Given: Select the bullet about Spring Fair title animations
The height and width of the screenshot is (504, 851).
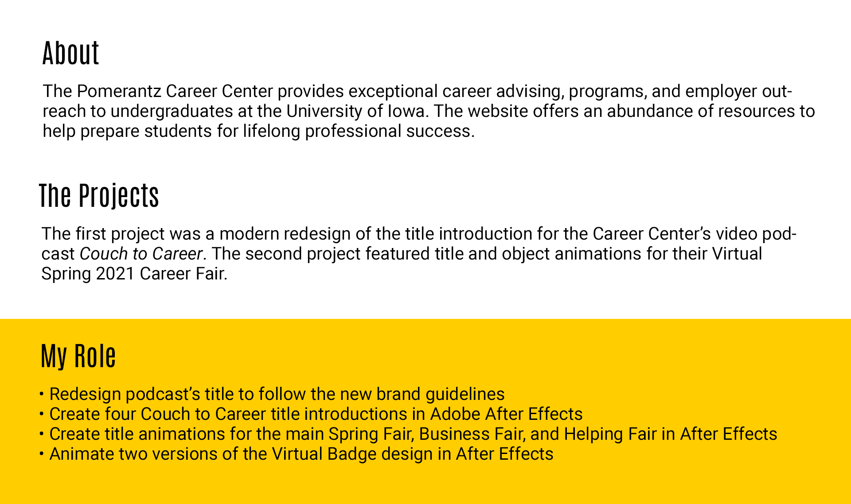Looking at the screenshot, I should [x=413, y=434].
